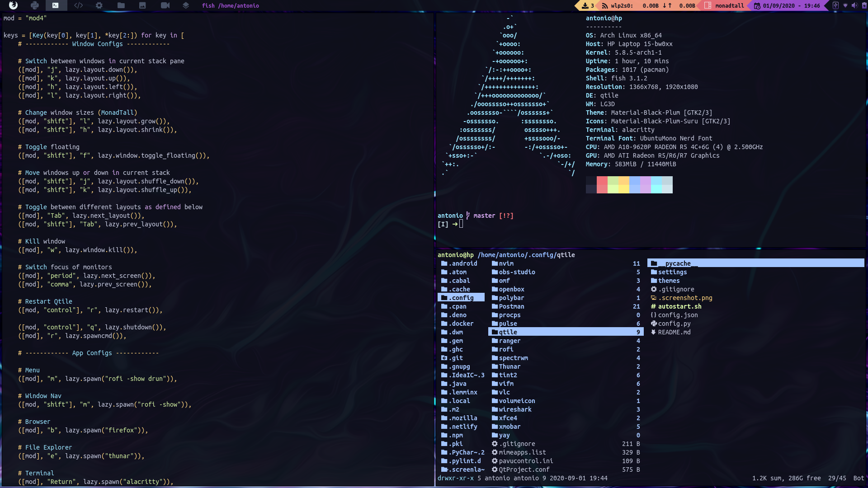Open the image workspace icon
This screenshot has height=488, width=868.
(x=142, y=5)
